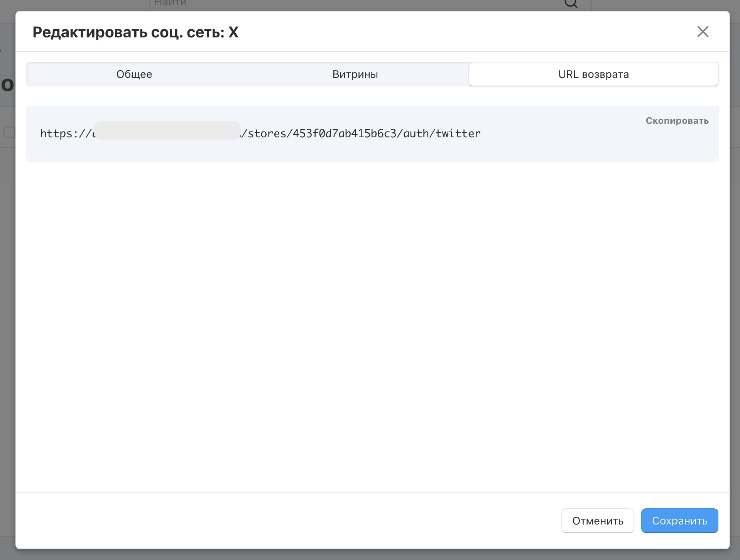Viewport: 740px width, 560px height.
Task: Open the Витрины tab
Action: pos(355,74)
